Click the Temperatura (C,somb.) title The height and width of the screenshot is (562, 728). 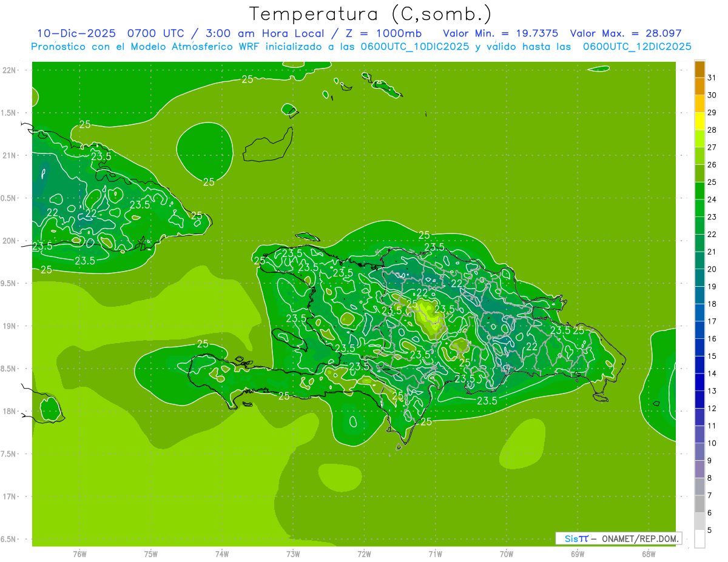click(x=370, y=14)
